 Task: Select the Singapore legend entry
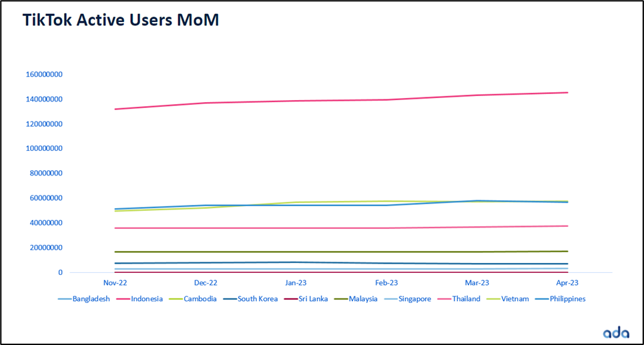click(x=415, y=299)
